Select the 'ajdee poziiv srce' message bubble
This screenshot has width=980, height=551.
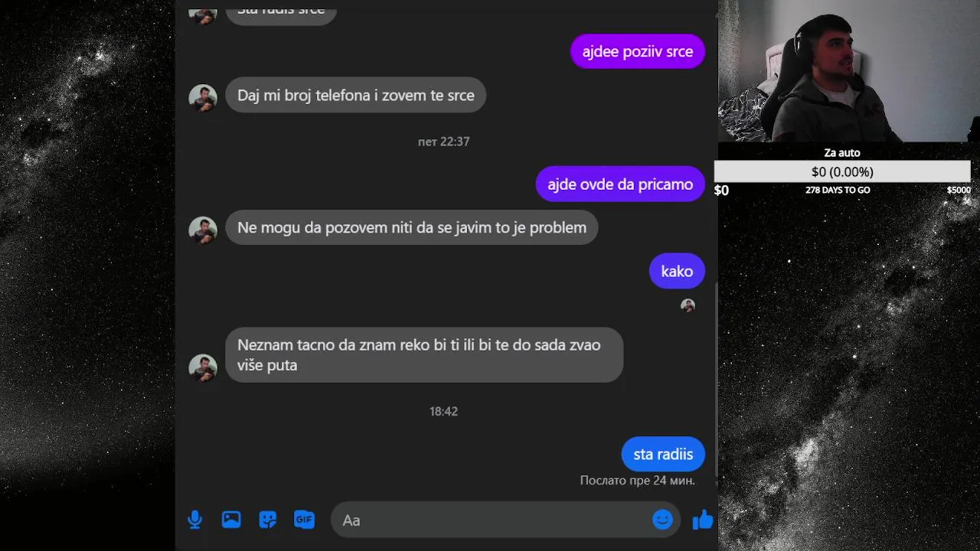[637, 51]
